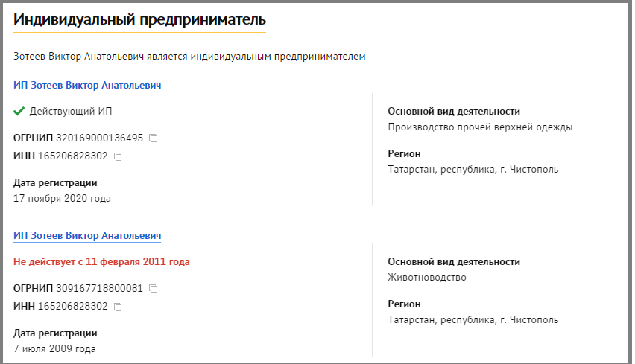This screenshot has height=364, width=635.
Task: Click the "Индивидуальный предприниматель" heading
Action: click(x=139, y=19)
